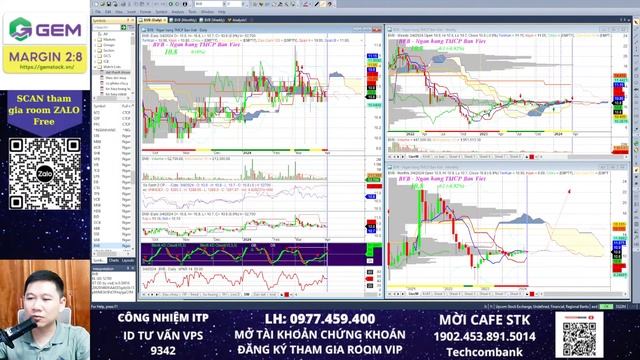
Task: Click the red square icon below daily chart
Action: point(287,294)
